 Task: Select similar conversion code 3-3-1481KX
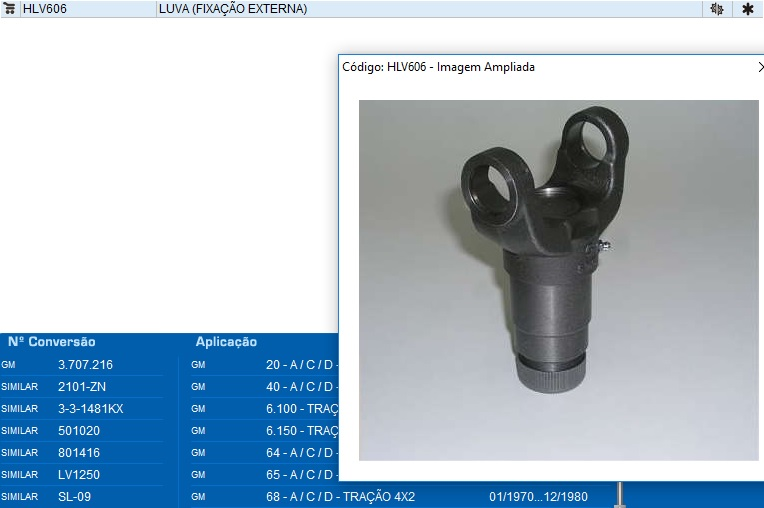(x=90, y=409)
